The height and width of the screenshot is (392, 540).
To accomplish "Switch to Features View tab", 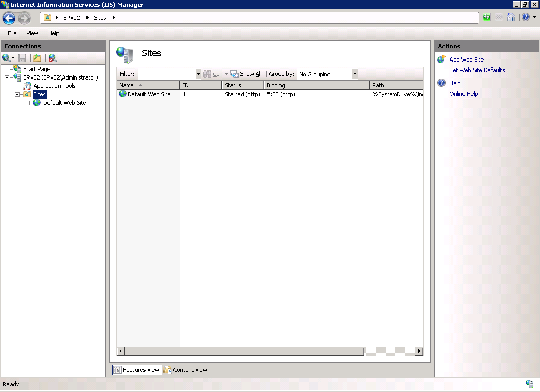I will pos(137,370).
